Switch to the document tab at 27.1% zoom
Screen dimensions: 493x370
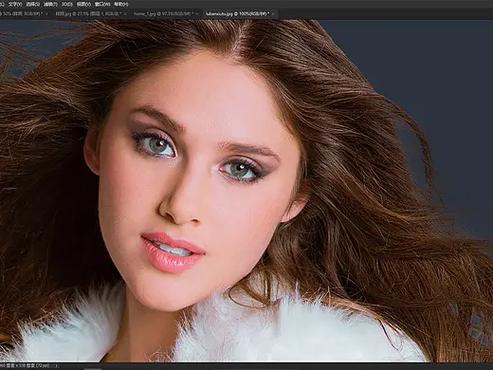pos(88,14)
